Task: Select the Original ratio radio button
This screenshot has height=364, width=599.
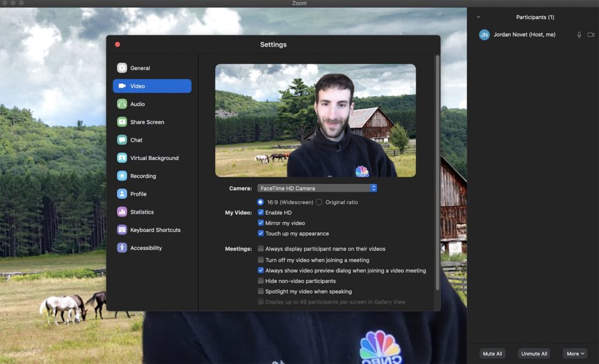Action: (x=319, y=202)
